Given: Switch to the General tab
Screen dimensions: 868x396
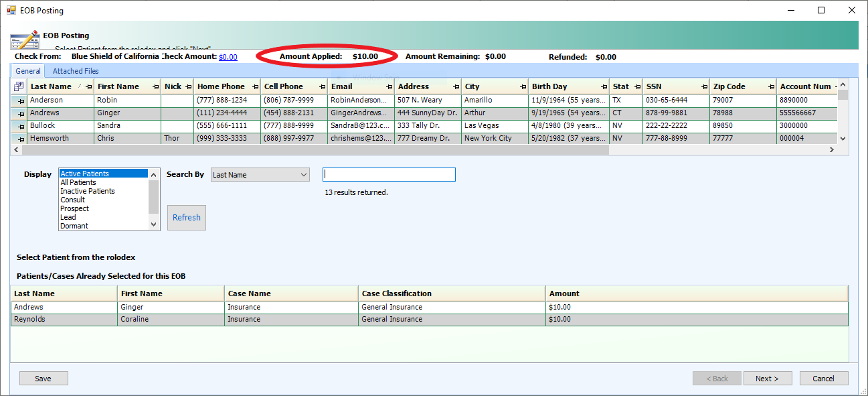Looking at the screenshot, I should click(x=28, y=71).
